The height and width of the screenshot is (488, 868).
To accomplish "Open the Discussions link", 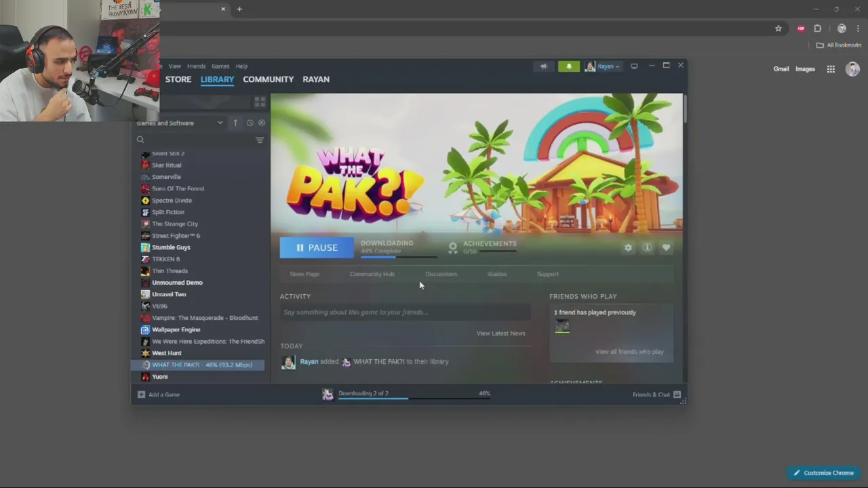I will (x=441, y=274).
